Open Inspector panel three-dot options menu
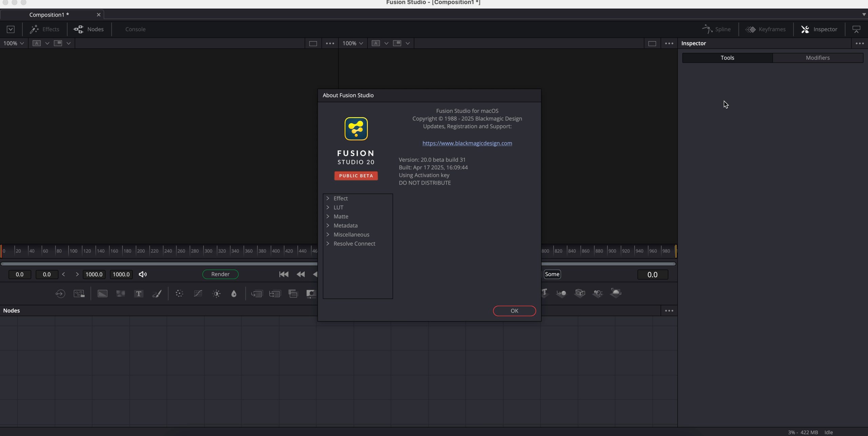This screenshot has width=868, height=436. [x=860, y=43]
